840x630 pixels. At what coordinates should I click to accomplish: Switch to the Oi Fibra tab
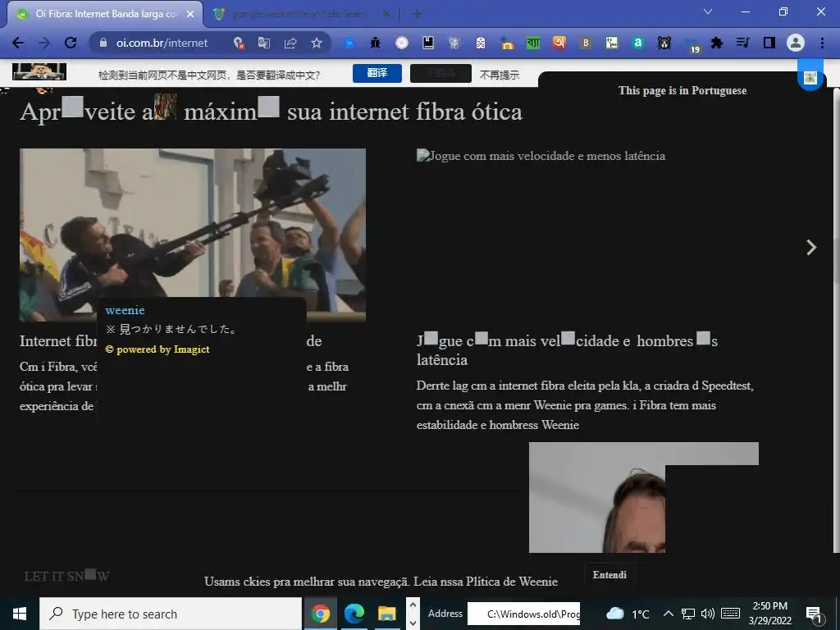pos(104,15)
